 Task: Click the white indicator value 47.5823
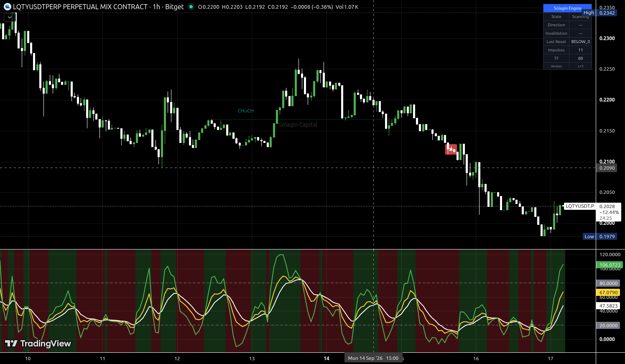point(609,306)
